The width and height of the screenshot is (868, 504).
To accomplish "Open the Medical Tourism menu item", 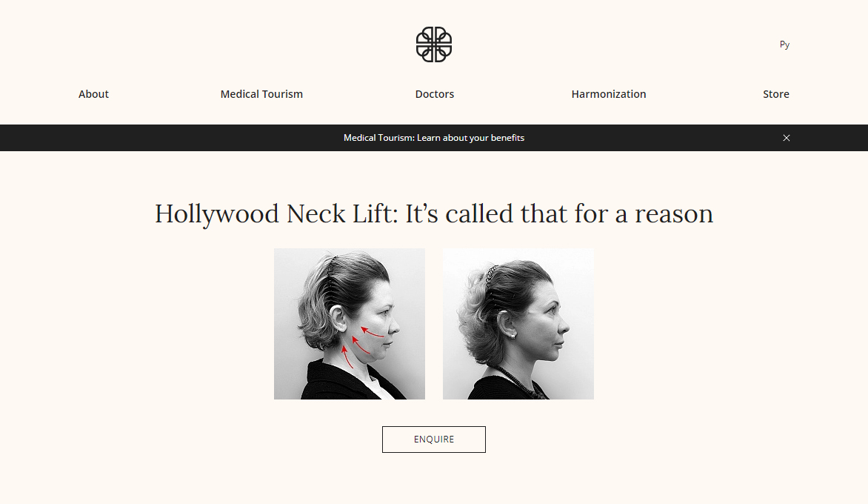I will pyautogui.click(x=261, y=94).
